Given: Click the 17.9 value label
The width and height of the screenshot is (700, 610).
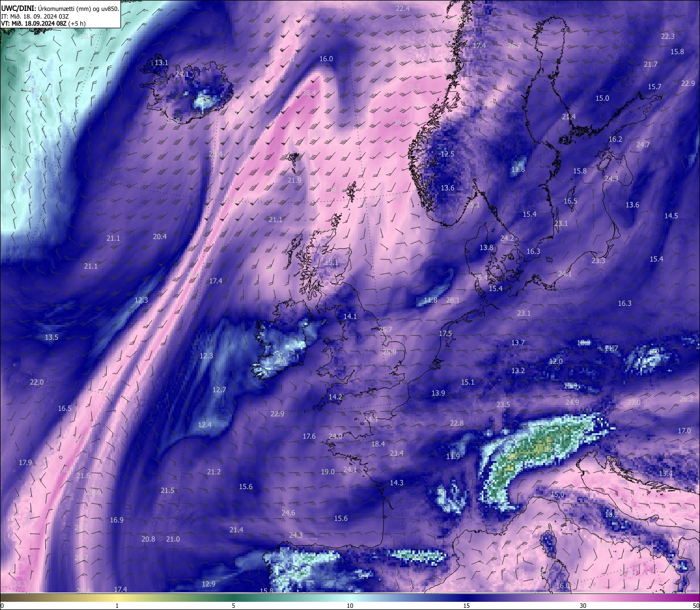Looking at the screenshot, I should pyautogui.click(x=25, y=463).
